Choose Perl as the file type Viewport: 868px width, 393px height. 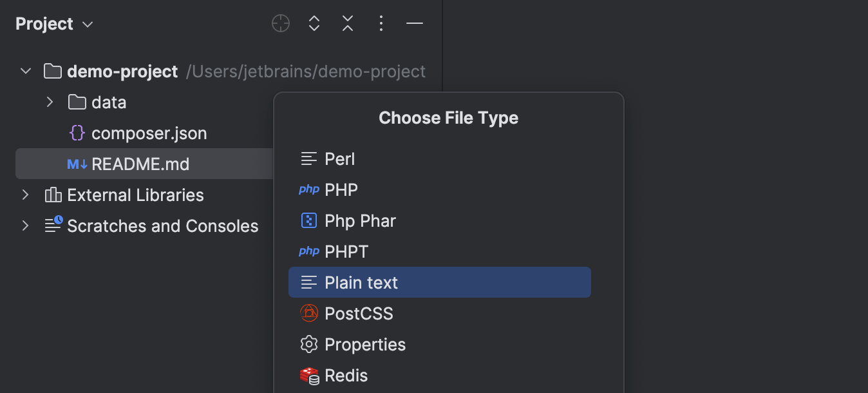(x=341, y=158)
